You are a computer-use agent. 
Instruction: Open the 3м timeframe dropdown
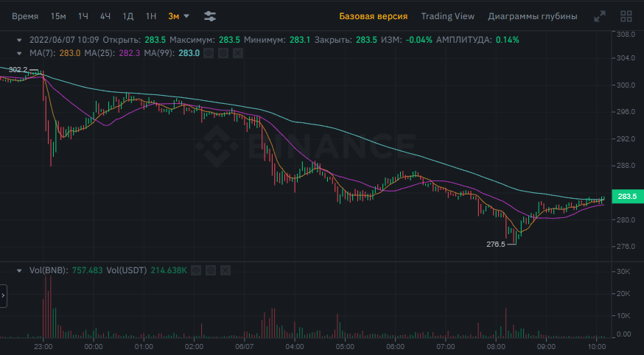point(178,15)
